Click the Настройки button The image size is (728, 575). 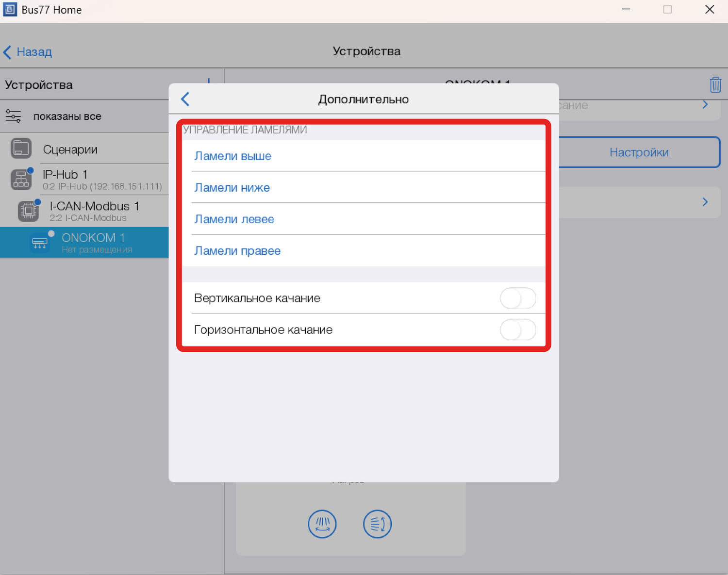pyautogui.click(x=639, y=152)
